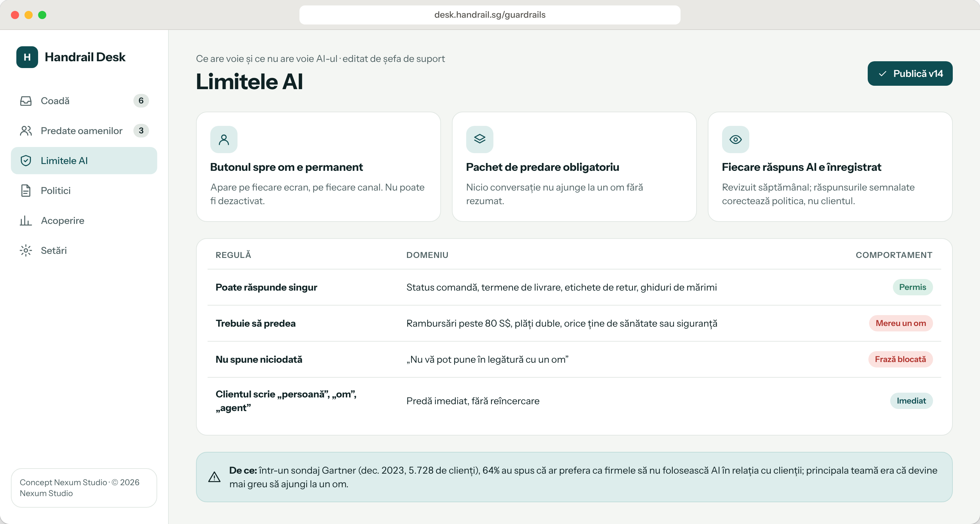This screenshot has width=980, height=524.
Task: Click the COMPORTAMENT column header
Action: click(894, 255)
